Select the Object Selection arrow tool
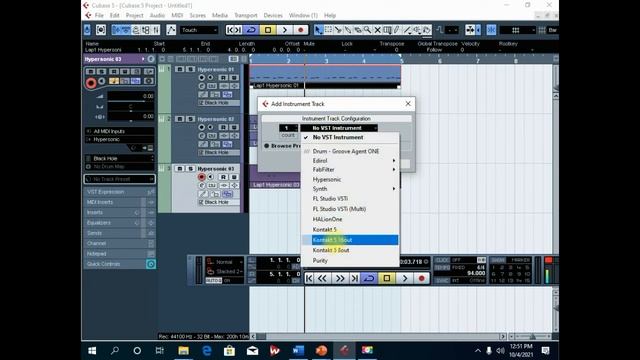The height and width of the screenshot is (360, 640). pyautogui.click(x=318, y=30)
